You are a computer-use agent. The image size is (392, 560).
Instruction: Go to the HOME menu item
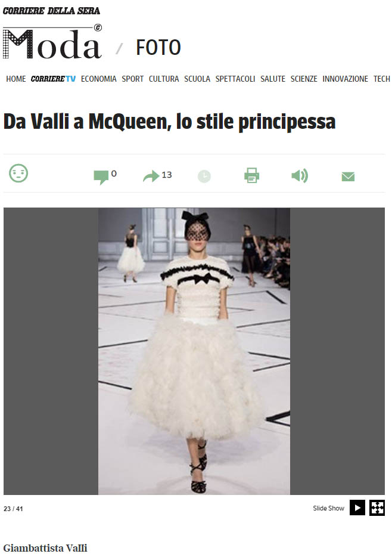(x=16, y=79)
